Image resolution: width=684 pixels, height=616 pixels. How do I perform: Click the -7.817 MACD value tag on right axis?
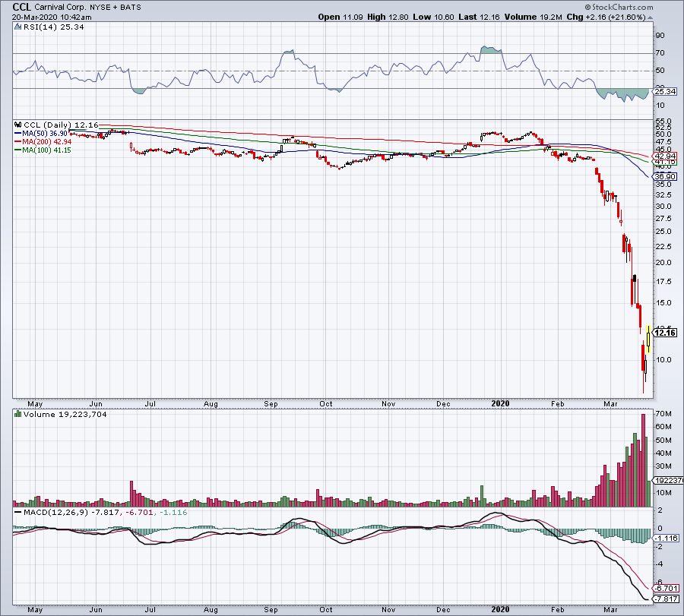(x=665, y=597)
